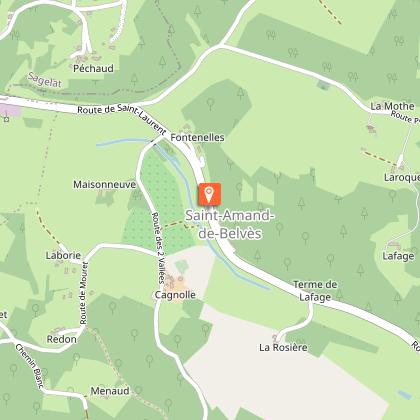
Task: Click the Terme de Lafage label
Action: (x=315, y=291)
